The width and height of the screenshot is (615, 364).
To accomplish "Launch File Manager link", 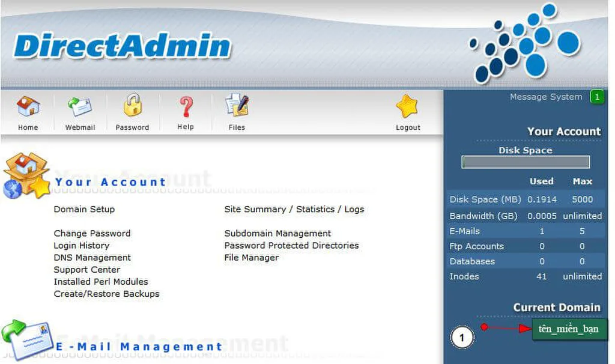I will (x=252, y=258).
